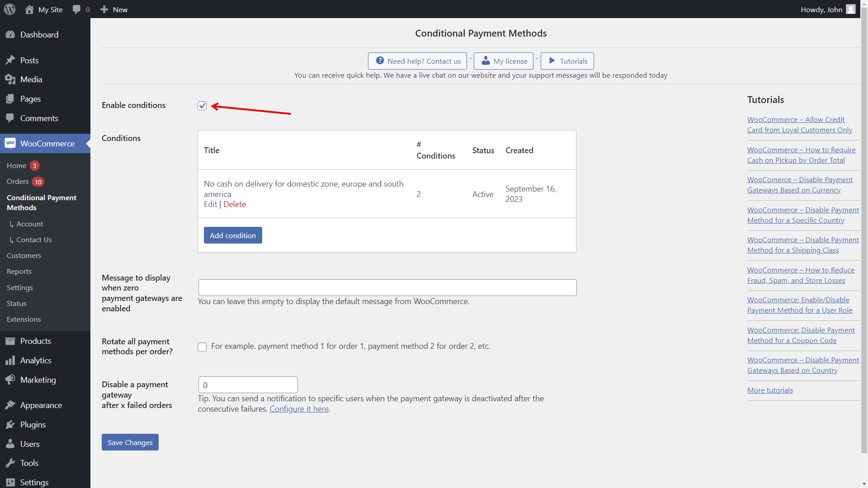
Task: Click the comments bubble icon in admin bar
Action: coord(76,9)
